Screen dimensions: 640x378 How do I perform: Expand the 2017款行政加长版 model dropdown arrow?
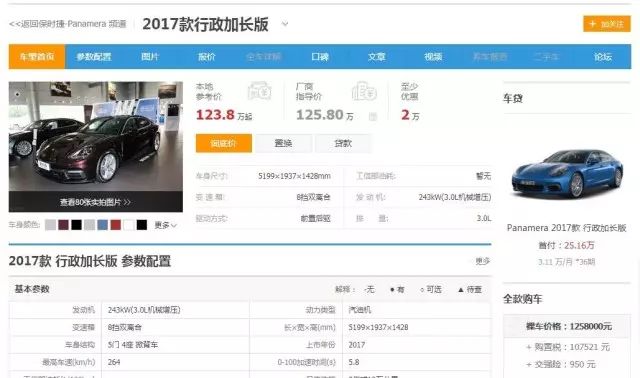[285, 24]
